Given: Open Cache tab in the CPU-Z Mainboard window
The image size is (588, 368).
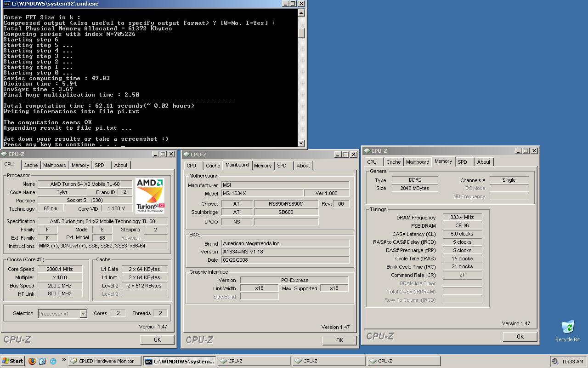Looking at the screenshot, I should [213, 166].
